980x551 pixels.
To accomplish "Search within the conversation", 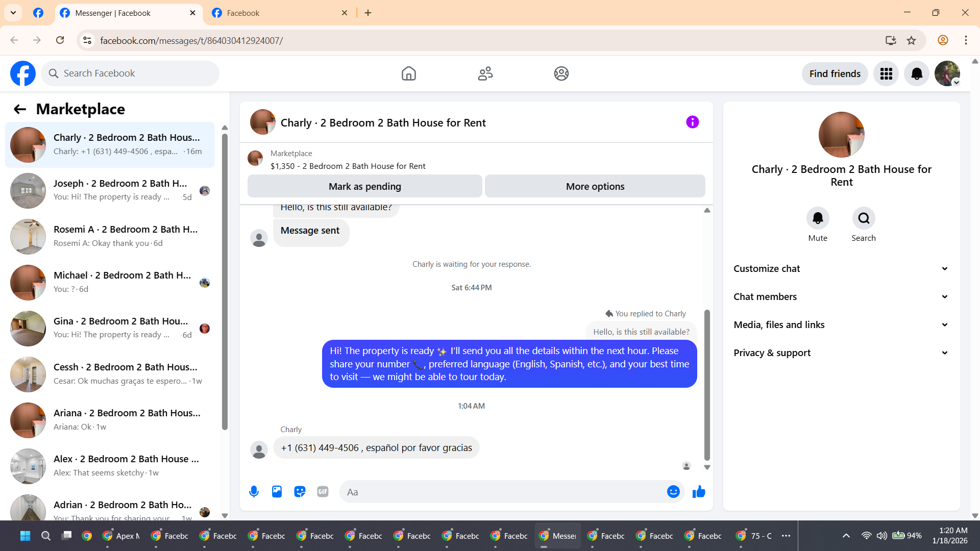I will (864, 218).
